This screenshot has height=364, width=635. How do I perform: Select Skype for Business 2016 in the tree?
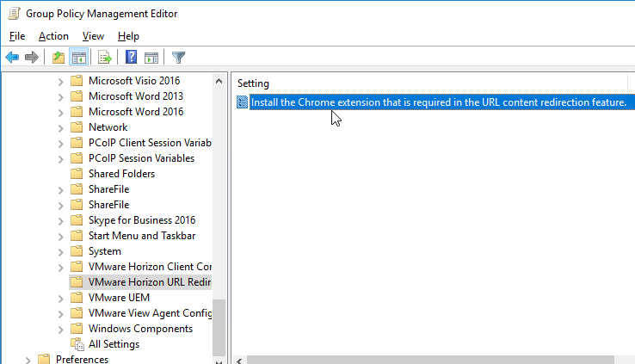point(142,219)
